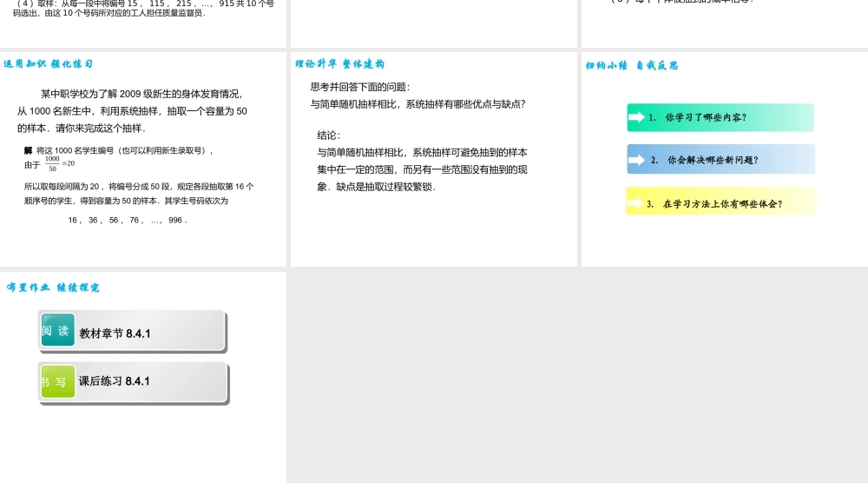The image size is (868, 483).
Task: Click the question 系统抽样有哪些优点与缺点？
Action: tap(465, 104)
